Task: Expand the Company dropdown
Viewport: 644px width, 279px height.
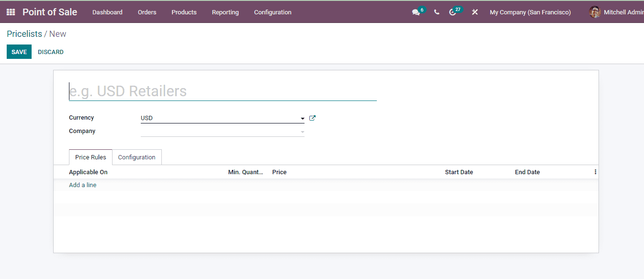Action: click(x=302, y=132)
